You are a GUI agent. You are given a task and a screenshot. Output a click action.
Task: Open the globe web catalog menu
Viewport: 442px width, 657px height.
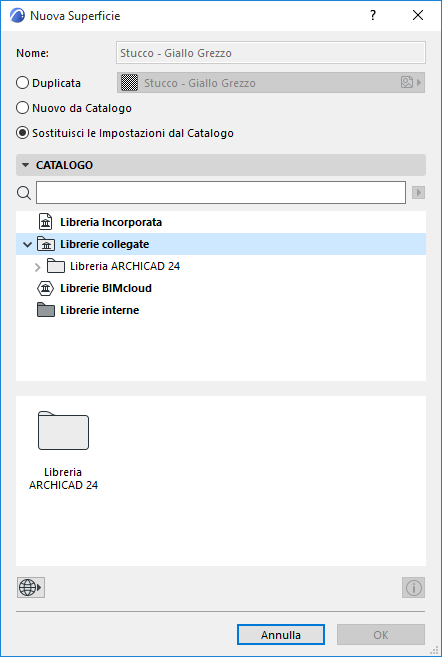coord(31,587)
